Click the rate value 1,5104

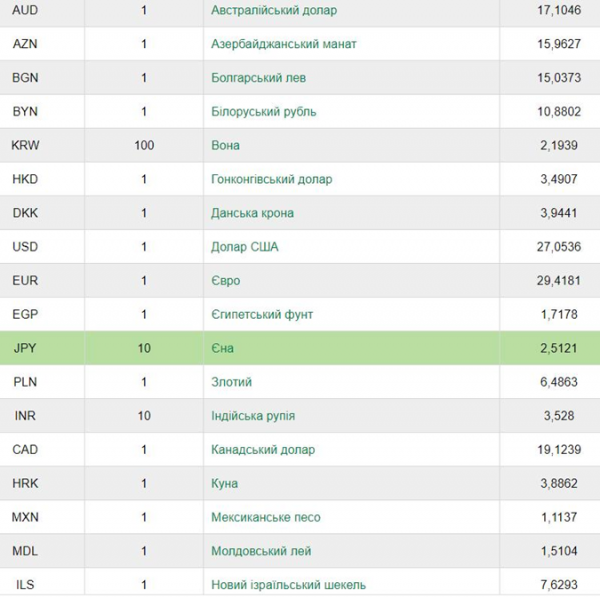(x=559, y=551)
